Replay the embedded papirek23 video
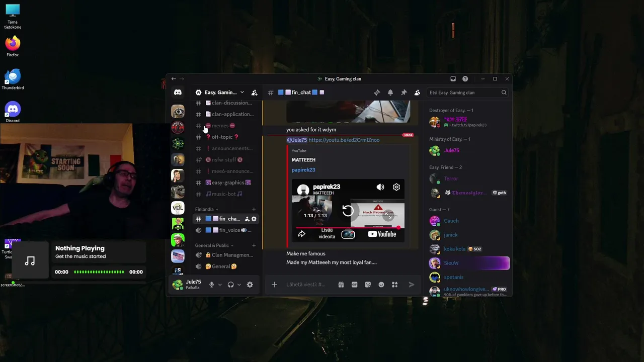The image size is (644, 362). [348, 211]
